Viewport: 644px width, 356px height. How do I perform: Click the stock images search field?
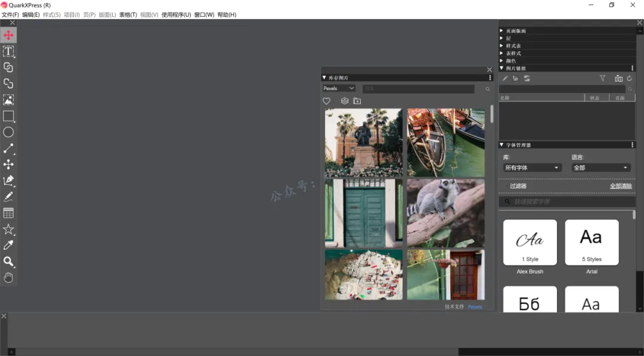(418, 89)
